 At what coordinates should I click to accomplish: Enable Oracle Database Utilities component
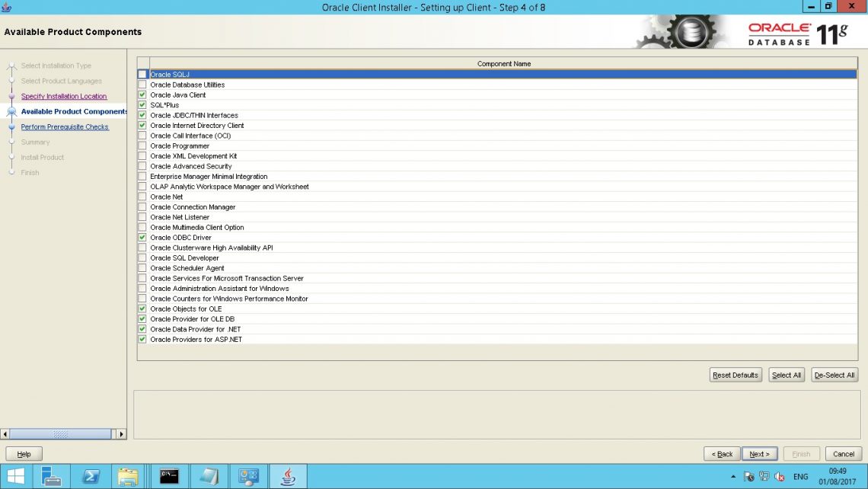pos(142,85)
